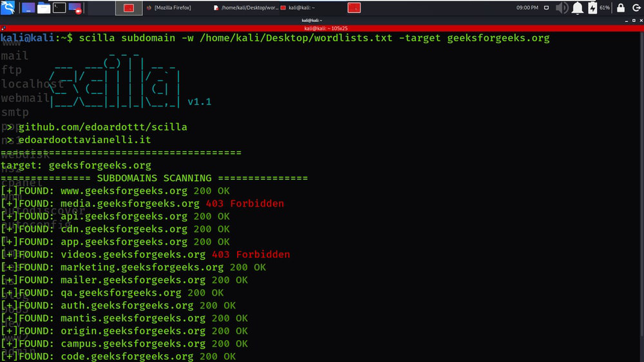644x362 pixels.
Task: Click the 403 Forbidden status for videos
Action: (251, 254)
